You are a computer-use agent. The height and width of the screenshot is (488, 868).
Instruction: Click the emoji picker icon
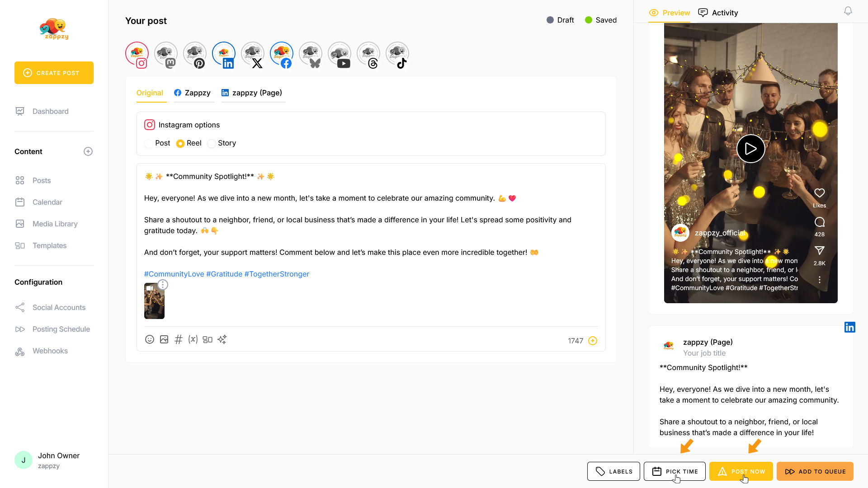[150, 339]
